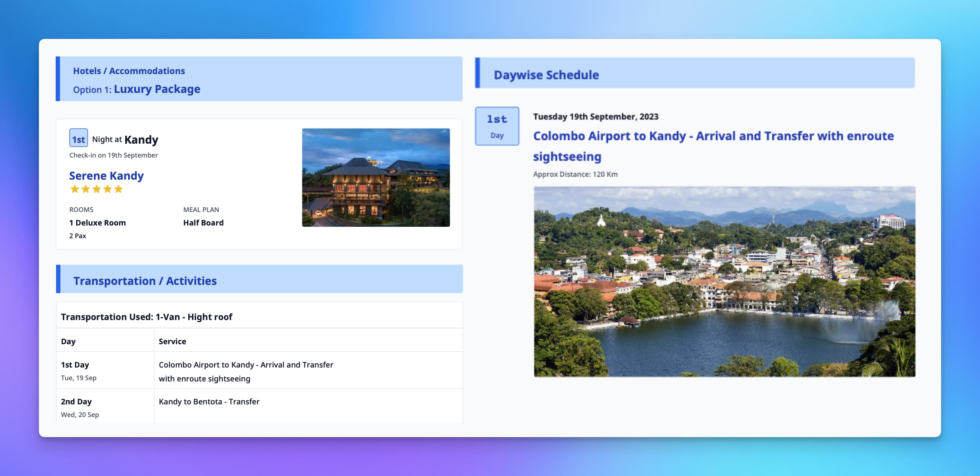Image resolution: width=980 pixels, height=476 pixels.
Task: Open the Serene Kandy hotel photo
Action: click(376, 178)
